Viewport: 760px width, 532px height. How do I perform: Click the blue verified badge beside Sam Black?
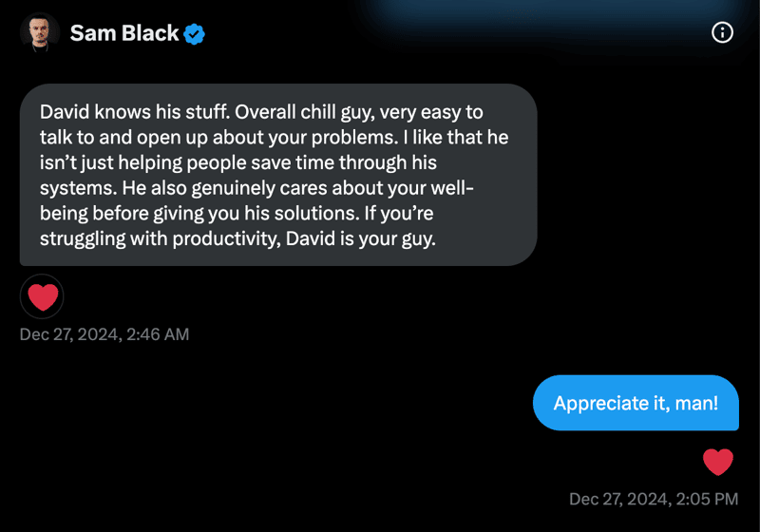coord(195,34)
